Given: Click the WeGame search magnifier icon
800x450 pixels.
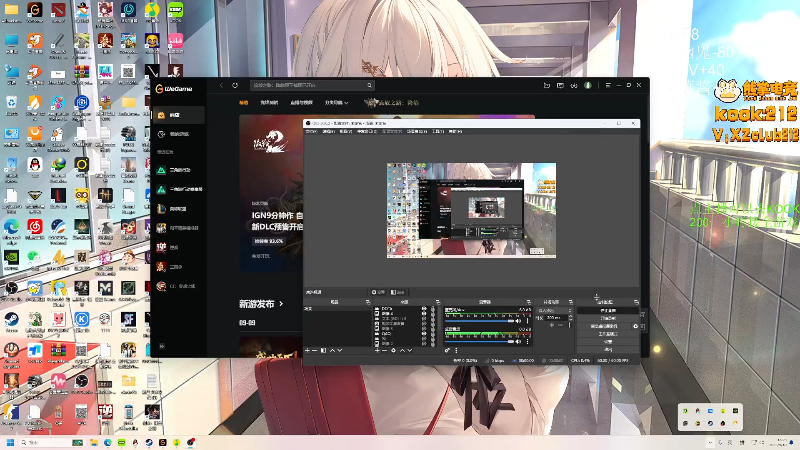Looking at the screenshot, I should 369,85.
